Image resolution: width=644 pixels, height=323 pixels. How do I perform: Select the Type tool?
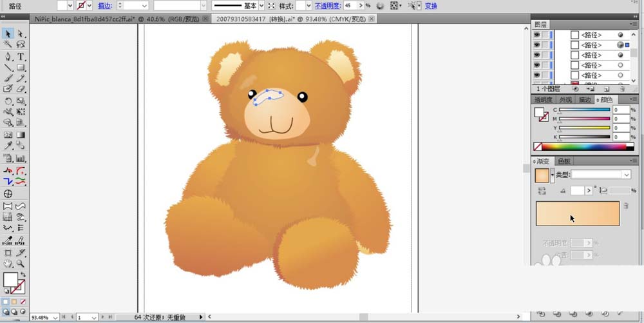(x=21, y=57)
